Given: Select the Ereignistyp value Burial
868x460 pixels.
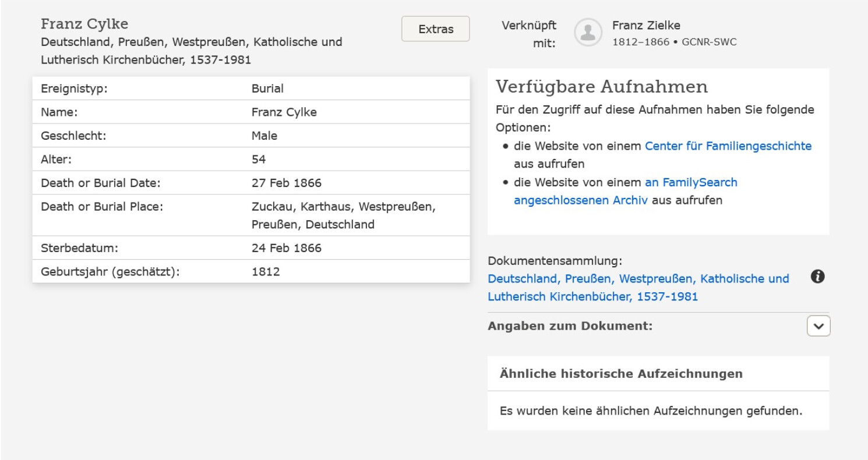Looking at the screenshot, I should pyautogui.click(x=267, y=89).
